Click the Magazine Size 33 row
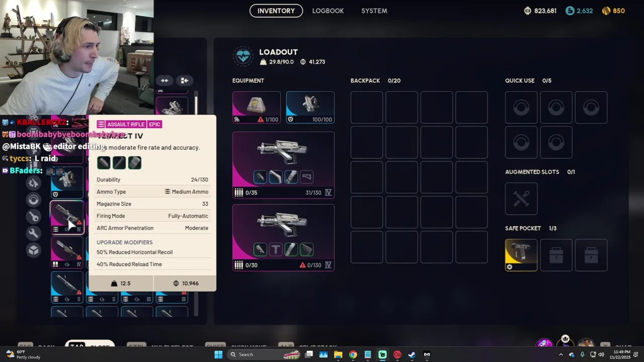This screenshot has width=644, height=362. 152,204
